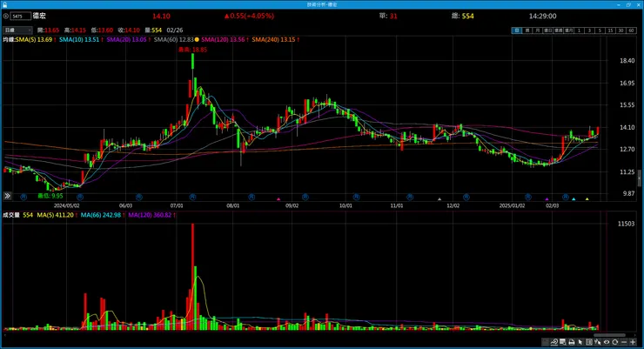The image size is (644, 349).
Task: Switch to the 15-minute chart button
Action: coord(610,30)
